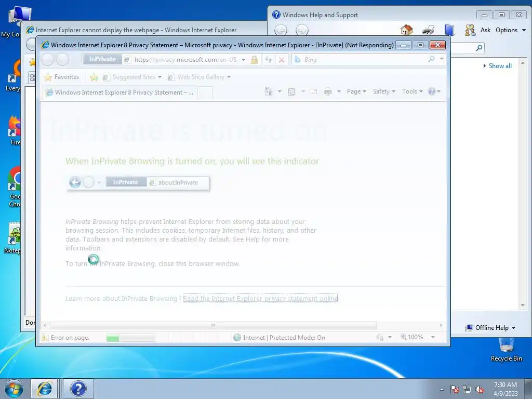This screenshot has width=532, height=399.
Task: Click the security lock icon
Action: point(254,60)
